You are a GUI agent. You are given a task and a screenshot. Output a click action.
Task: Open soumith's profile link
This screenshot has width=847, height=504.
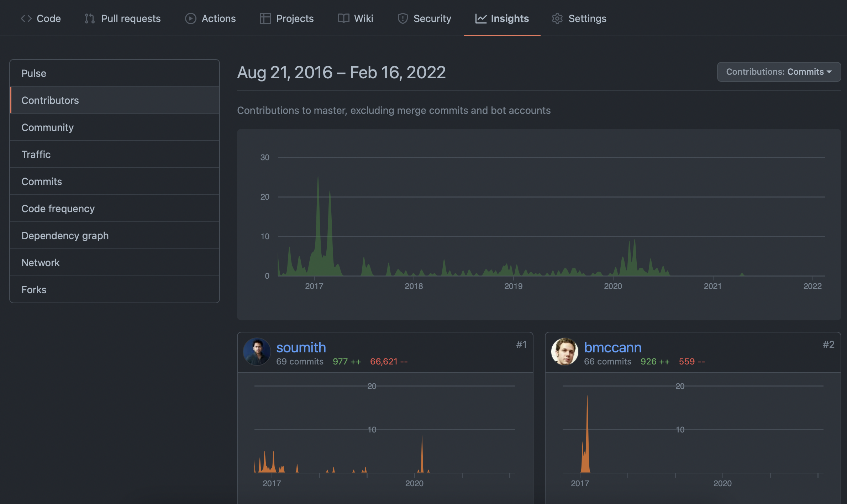point(301,347)
